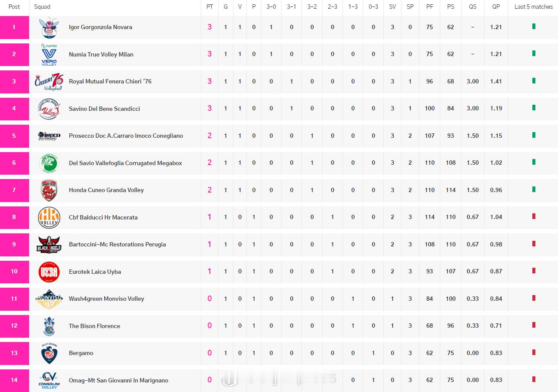Click QP value 0.71 for Bison Florence
The height and width of the screenshot is (392, 558).
tap(496, 326)
